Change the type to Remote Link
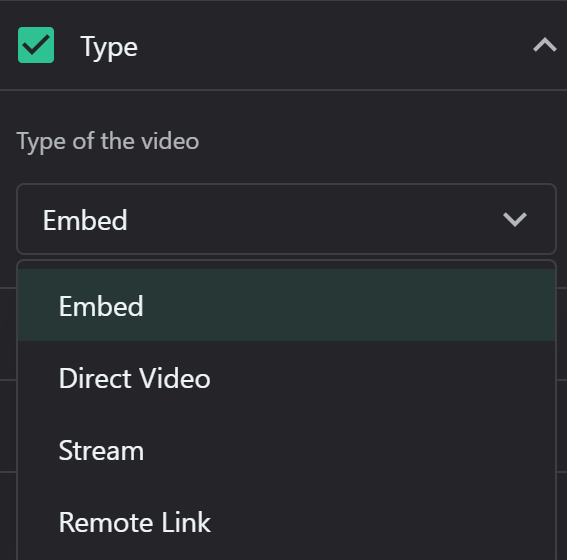 286,522
